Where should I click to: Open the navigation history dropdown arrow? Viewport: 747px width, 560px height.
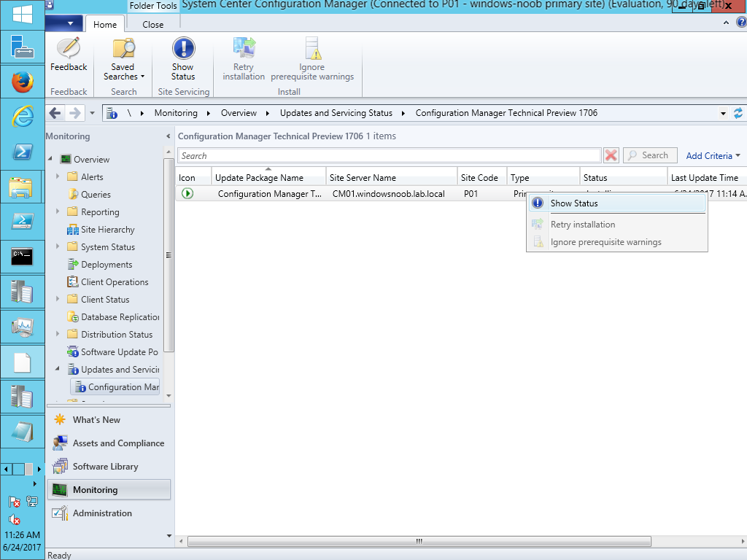(x=93, y=113)
